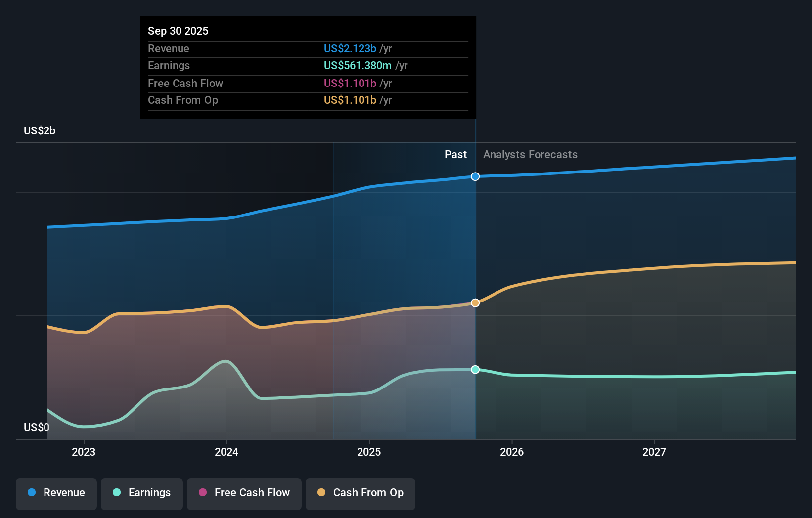Image resolution: width=812 pixels, height=518 pixels.
Task: Switch to the Past section of the chart
Action: point(455,154)
